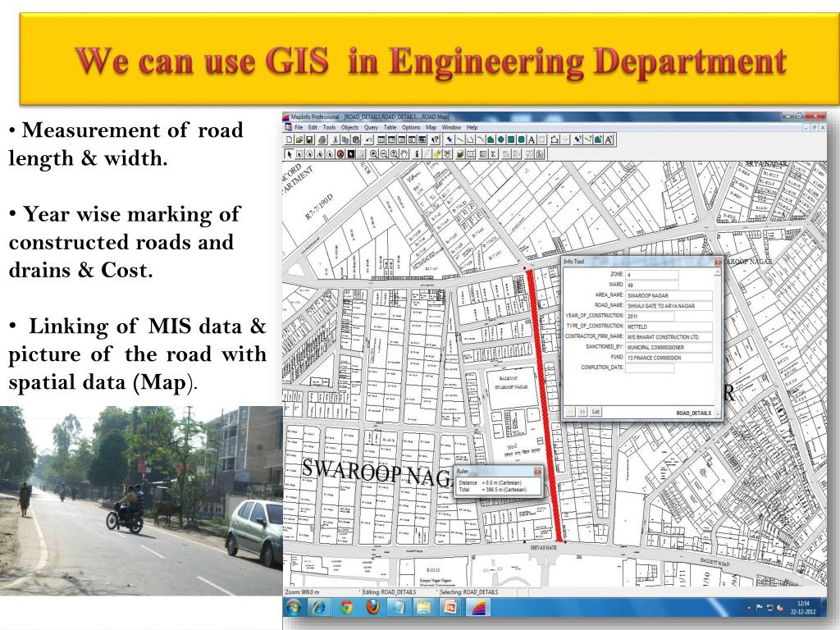Viewport: 840px width, 630px height.
Task: Open the Edit menu
Action: coord(313,127)
